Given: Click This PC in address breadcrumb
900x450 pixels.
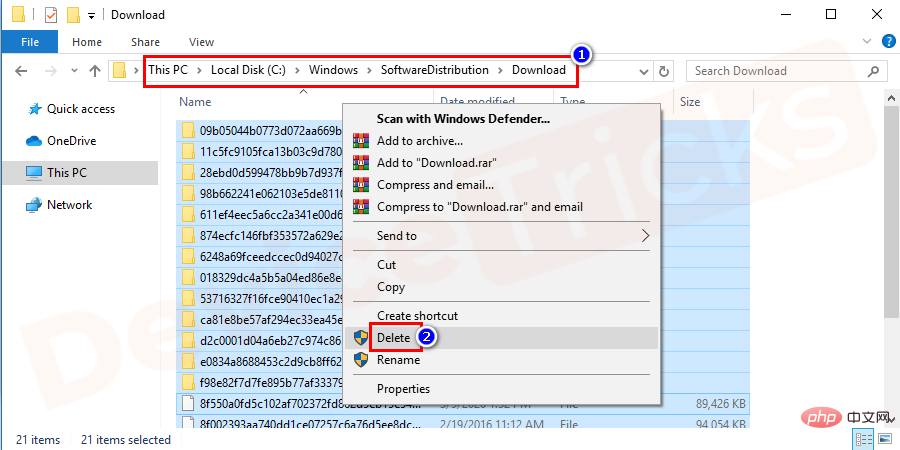Looking at the screenshot, I should pyautogui.click(x=167, y=70).
